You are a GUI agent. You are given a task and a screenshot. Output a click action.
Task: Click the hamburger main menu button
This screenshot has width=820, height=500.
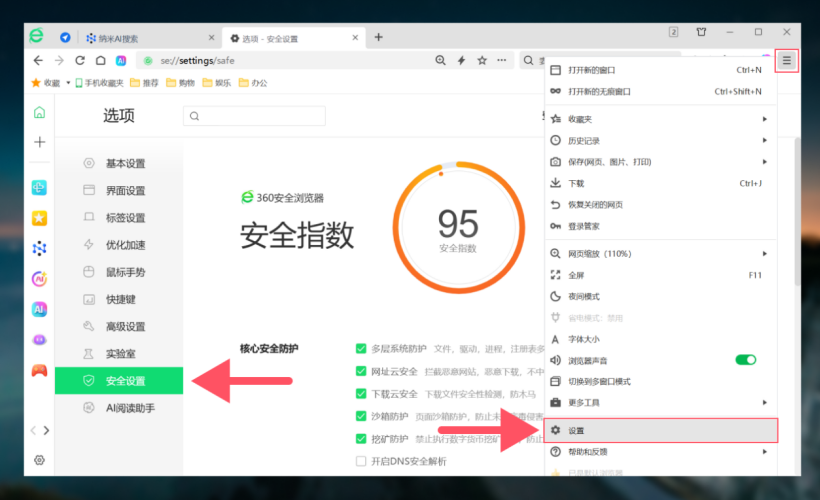[x=786, y=60]
